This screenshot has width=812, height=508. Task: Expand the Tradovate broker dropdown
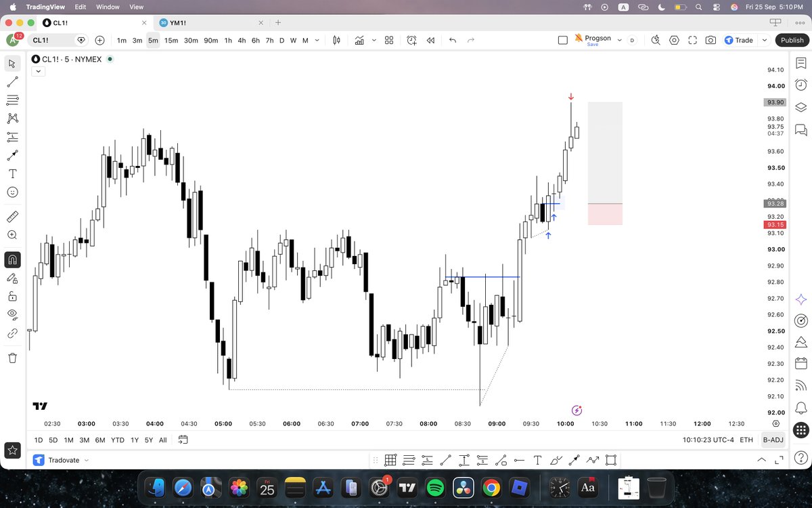tap(86, 461)
